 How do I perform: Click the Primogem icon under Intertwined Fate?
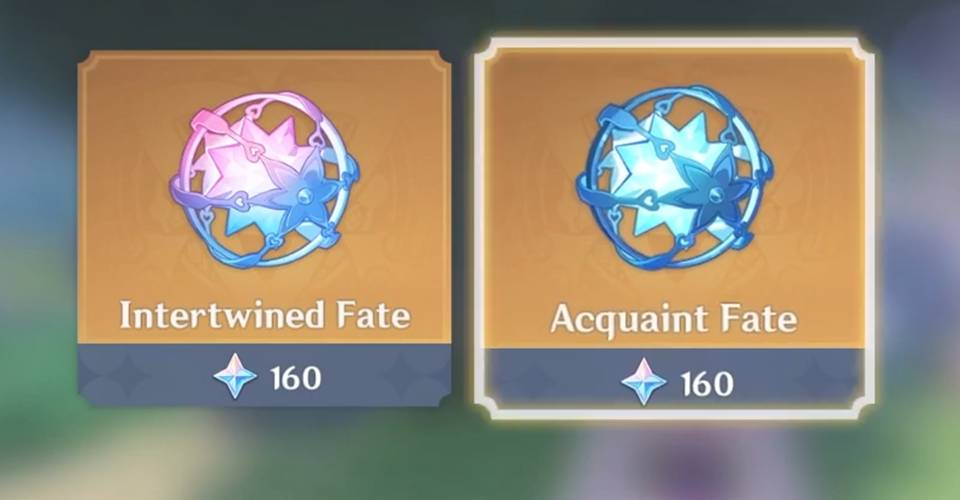235,377
